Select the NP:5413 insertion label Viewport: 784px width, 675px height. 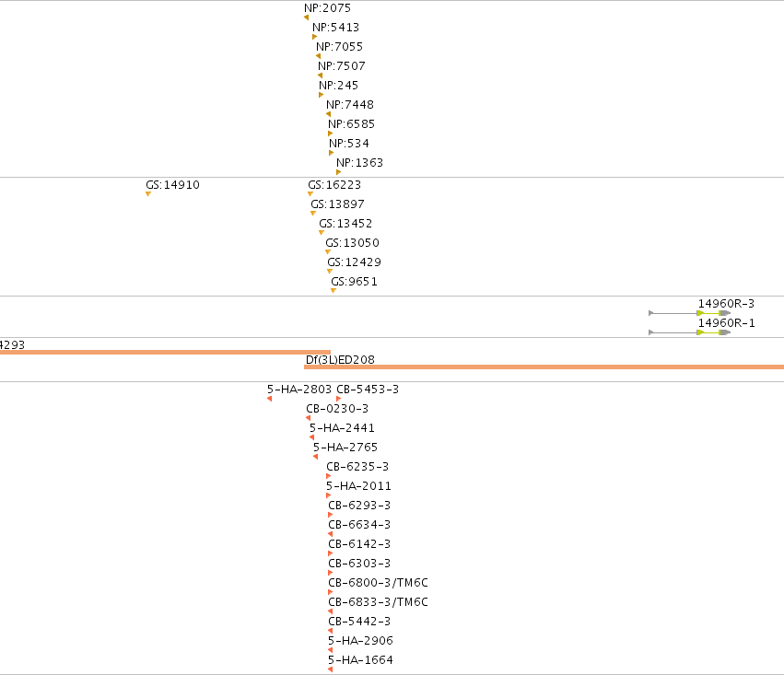pos(335,28)
